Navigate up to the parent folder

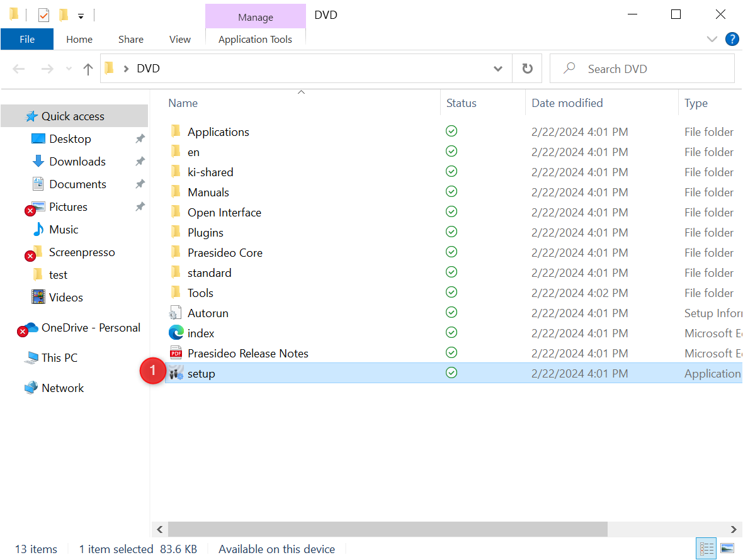pos(88,69)
